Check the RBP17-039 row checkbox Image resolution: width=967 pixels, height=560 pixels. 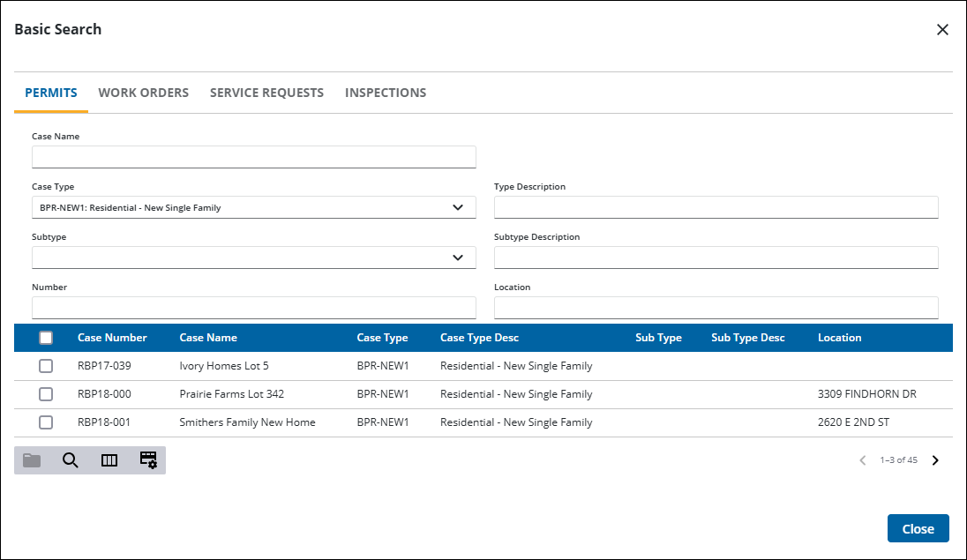click(46, 366)
